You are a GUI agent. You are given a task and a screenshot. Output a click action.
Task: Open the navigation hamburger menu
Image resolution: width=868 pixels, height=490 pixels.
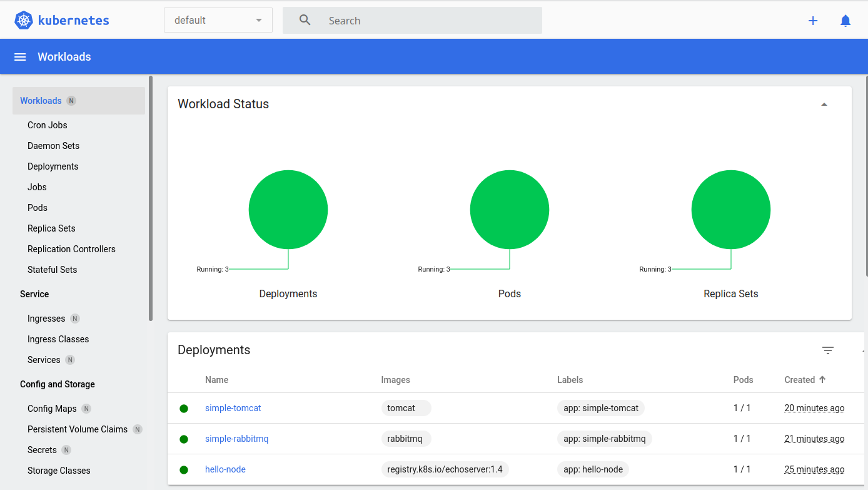[x=19, y=56]
